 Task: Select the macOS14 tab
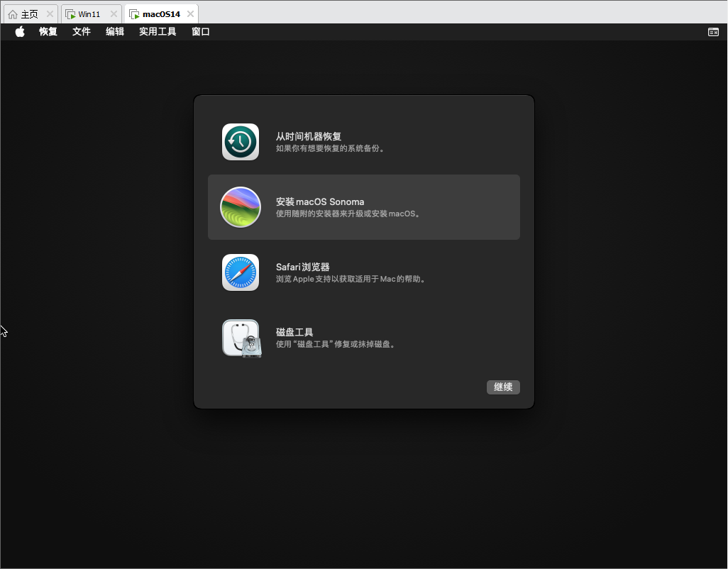[161, 14]
